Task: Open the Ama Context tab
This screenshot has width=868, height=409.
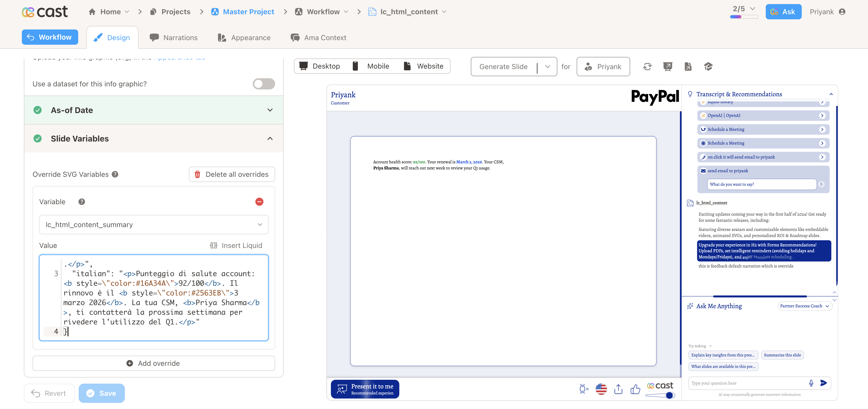Action: tap(319, 37)
